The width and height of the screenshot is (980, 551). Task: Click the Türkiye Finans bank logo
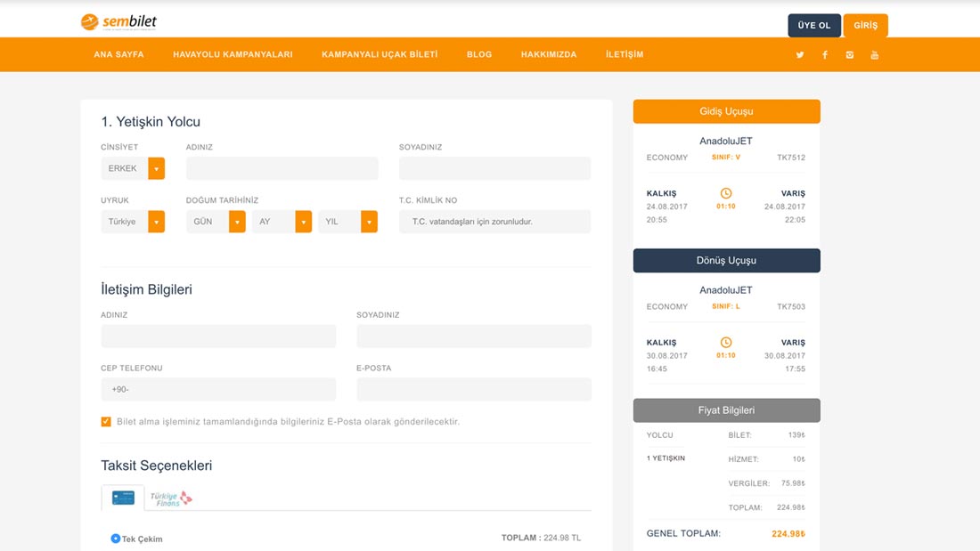[x=173, y=498]
